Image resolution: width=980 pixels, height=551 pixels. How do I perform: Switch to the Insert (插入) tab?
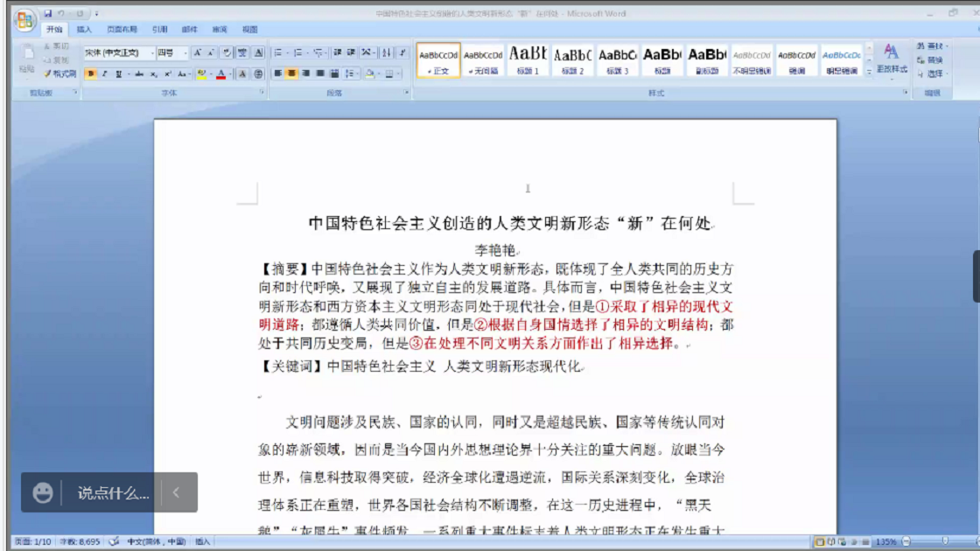click(x=84, y=30)
